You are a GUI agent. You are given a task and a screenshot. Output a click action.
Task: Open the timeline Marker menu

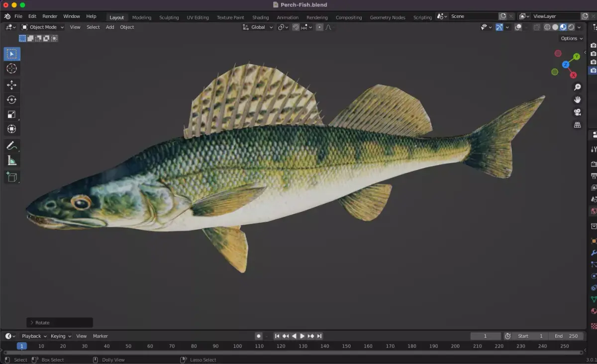100,336
